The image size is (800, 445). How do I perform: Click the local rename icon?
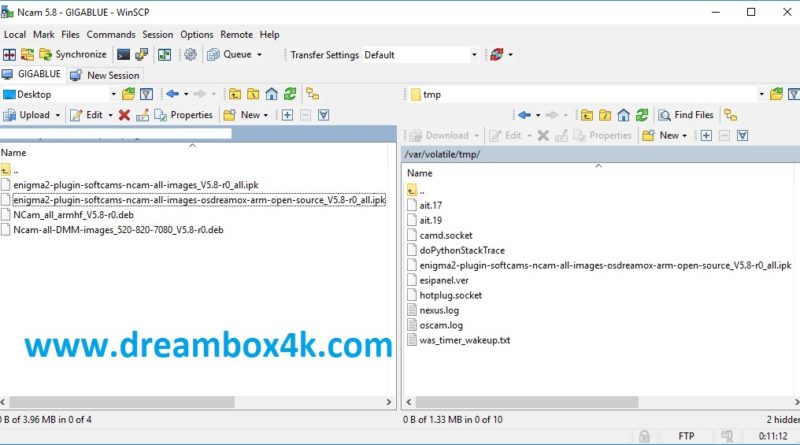click(x=142, y=115)
